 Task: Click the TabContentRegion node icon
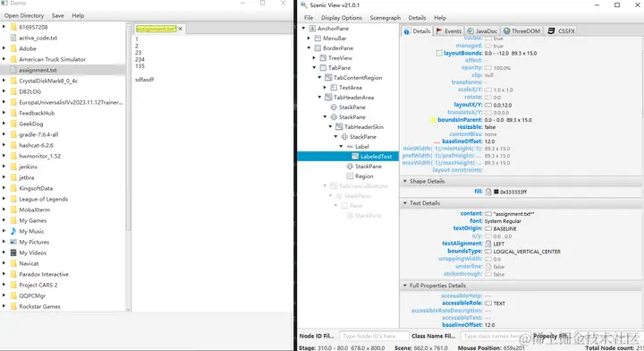click(x=328, y=78)
